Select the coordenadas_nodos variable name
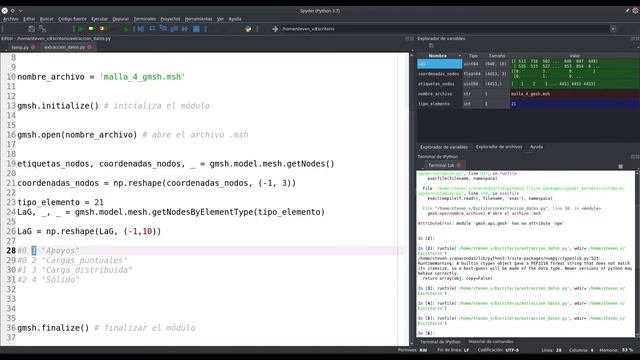Viewport: 640px width, 360px height. [438, 74]
